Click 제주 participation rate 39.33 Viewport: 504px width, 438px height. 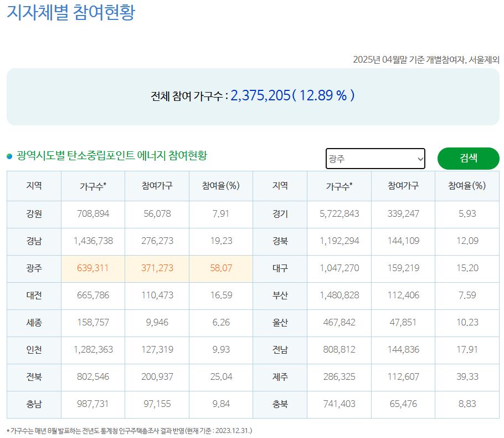[466, 377]
